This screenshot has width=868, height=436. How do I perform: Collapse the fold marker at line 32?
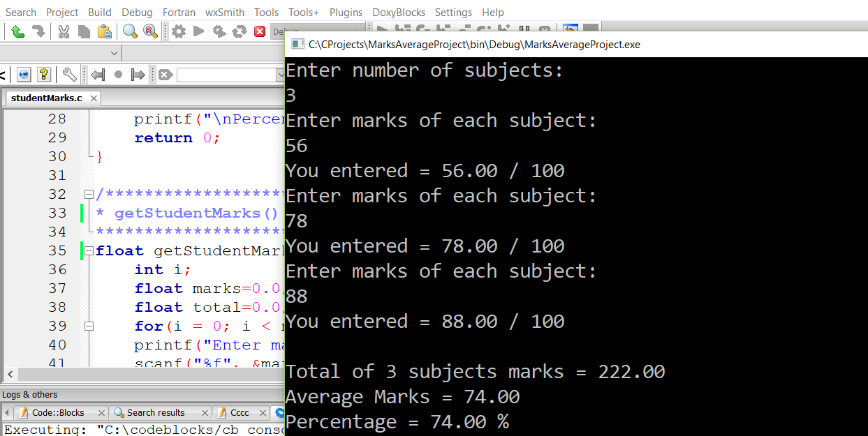(x=88, y=194)
